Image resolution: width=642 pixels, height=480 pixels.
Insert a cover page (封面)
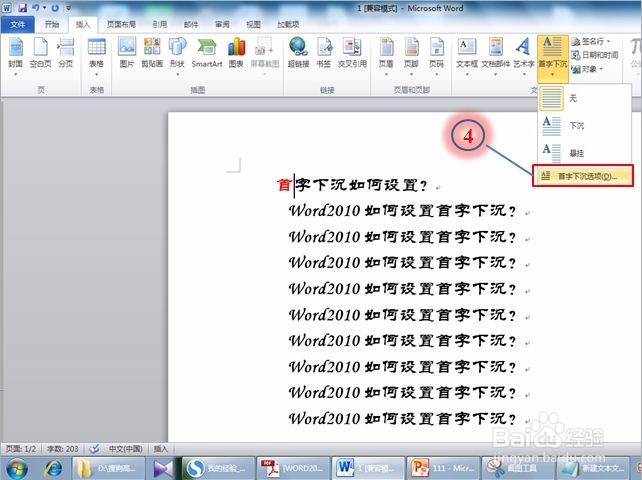tap(16, 57)
